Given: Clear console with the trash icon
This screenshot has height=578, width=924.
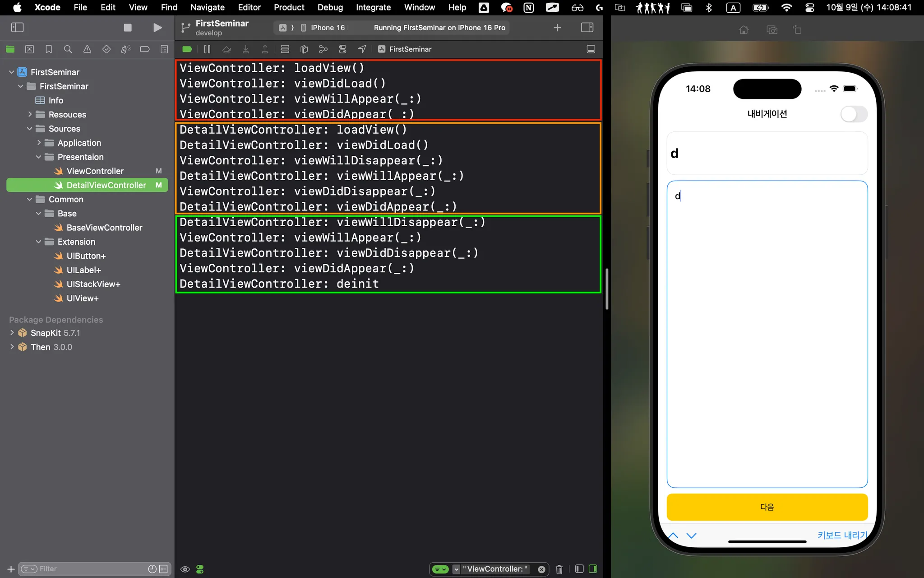Looking at the screenshot, I should click(559, 569).
